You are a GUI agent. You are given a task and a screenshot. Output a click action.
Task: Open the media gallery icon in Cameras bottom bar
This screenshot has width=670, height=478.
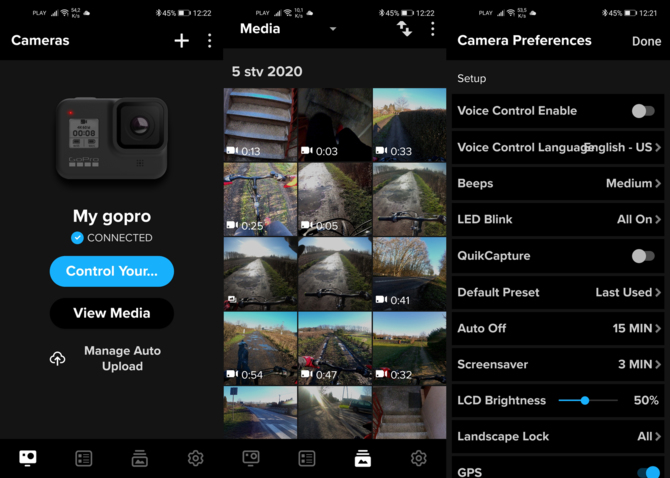tap(140, 458)
